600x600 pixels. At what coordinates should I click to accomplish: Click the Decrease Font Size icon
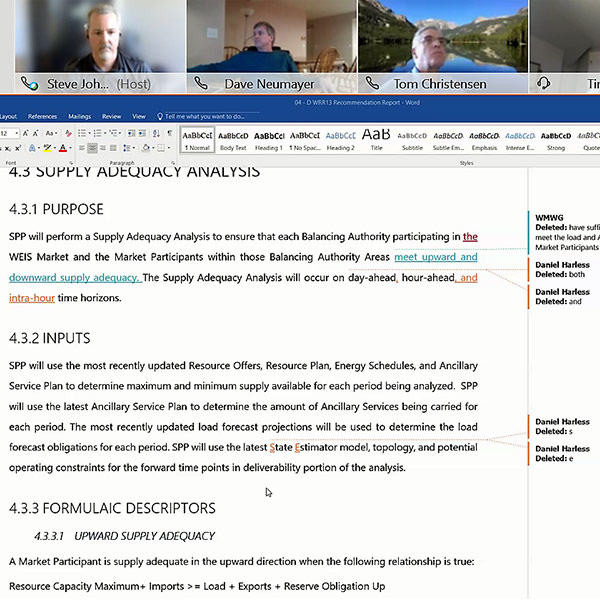point(37,133)
